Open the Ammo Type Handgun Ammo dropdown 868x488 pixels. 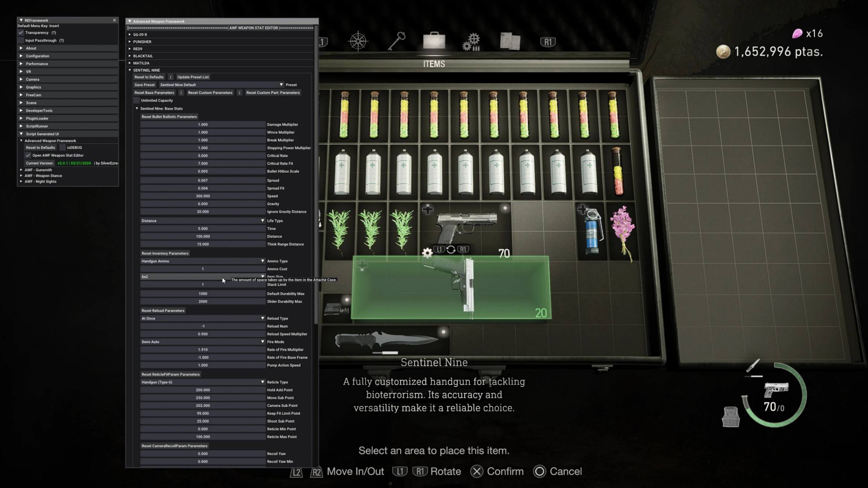(203, 261)
